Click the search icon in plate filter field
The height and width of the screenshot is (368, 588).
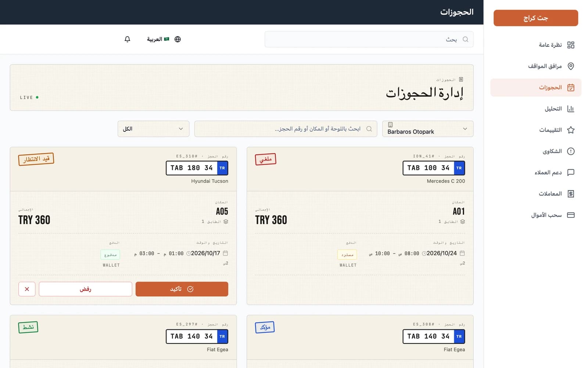point(369,129)
